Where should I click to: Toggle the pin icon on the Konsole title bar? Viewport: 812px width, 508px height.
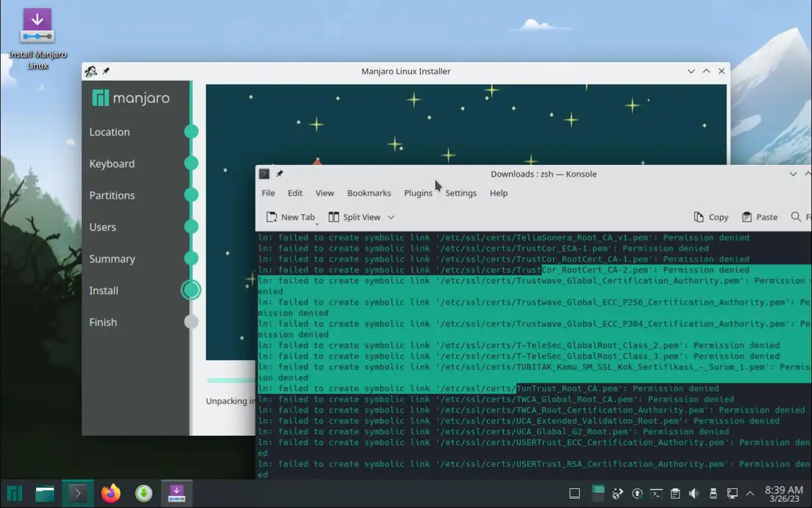279,174
